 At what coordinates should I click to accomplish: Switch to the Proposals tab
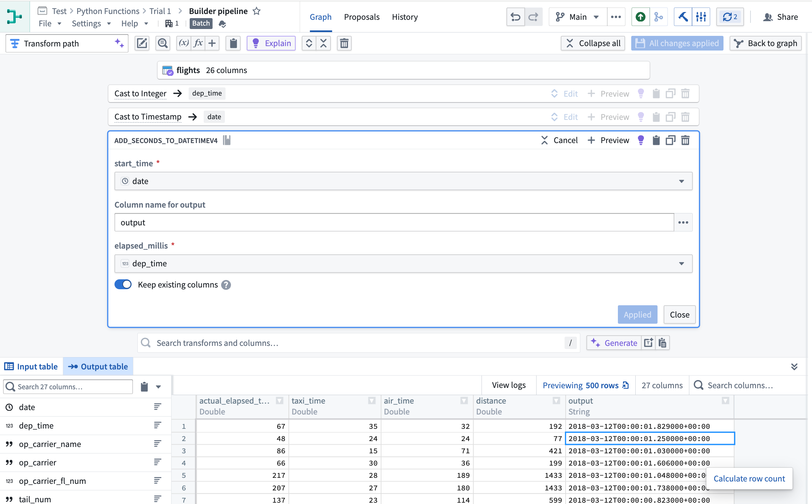(362, 17)
